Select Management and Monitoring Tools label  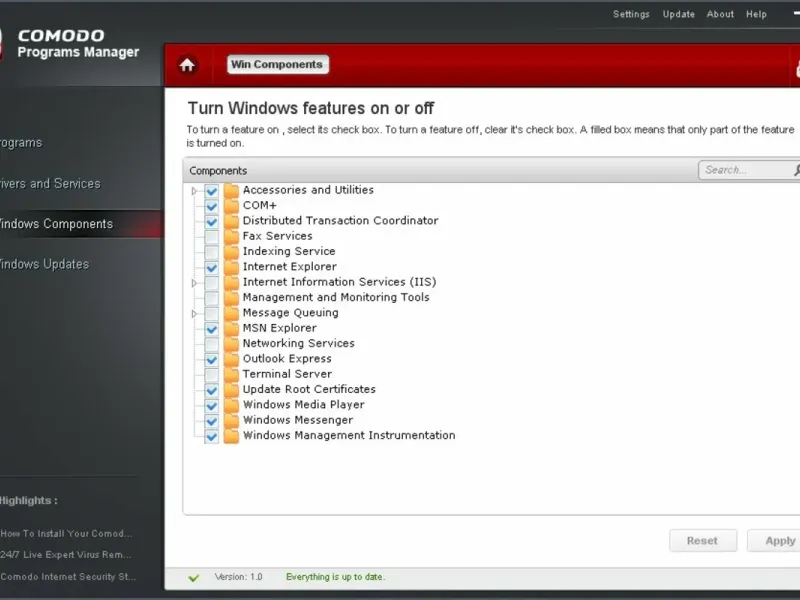point(336,297)
